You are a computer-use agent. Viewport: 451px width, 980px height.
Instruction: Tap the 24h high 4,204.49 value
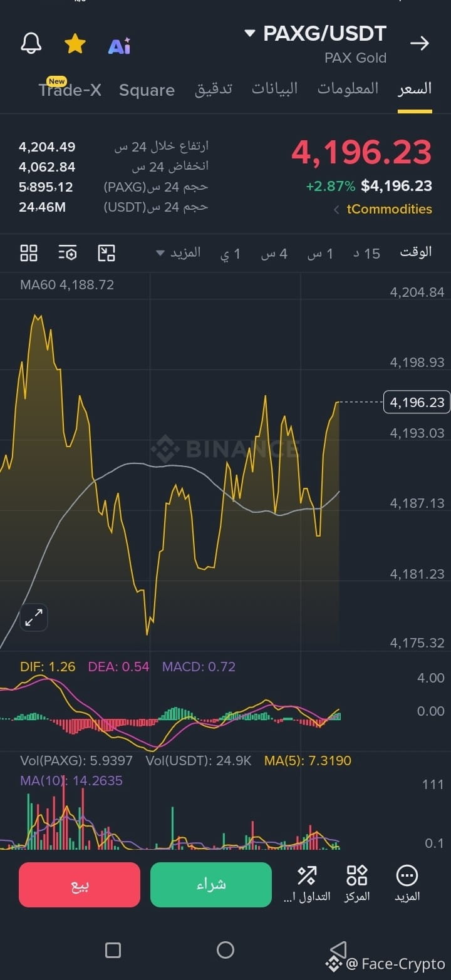47,147
